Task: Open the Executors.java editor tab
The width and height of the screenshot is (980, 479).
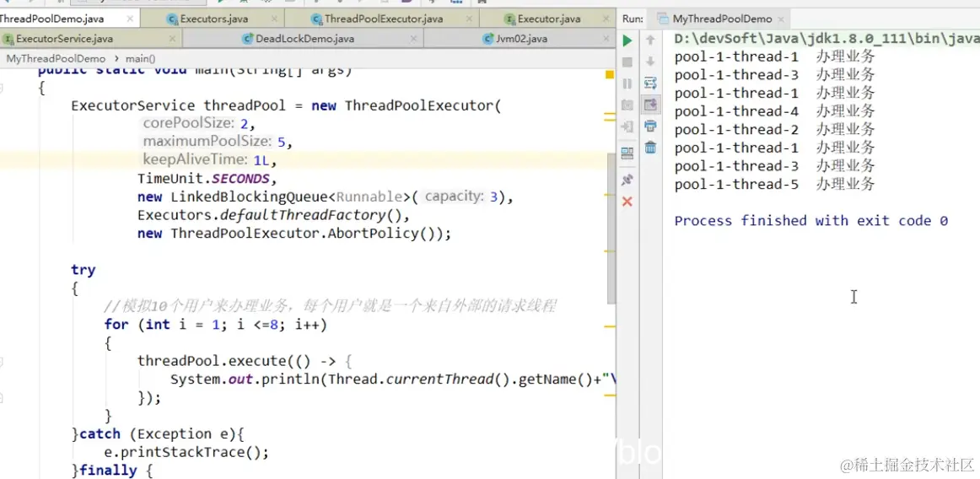Action: click(x=213, y=19)
